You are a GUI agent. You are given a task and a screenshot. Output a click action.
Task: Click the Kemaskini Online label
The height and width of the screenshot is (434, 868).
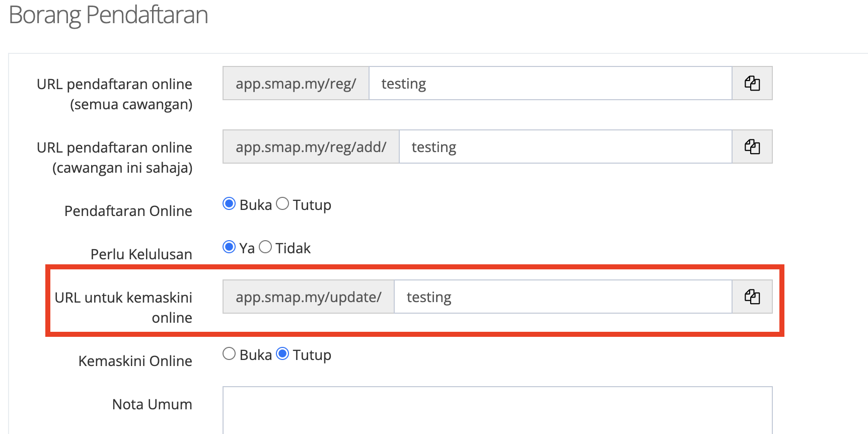[135, 361]
